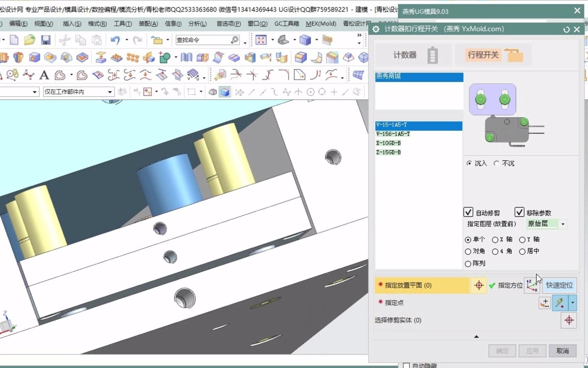Click the 查找命令 search field
The image size is (588, 368).
point(208,40)
